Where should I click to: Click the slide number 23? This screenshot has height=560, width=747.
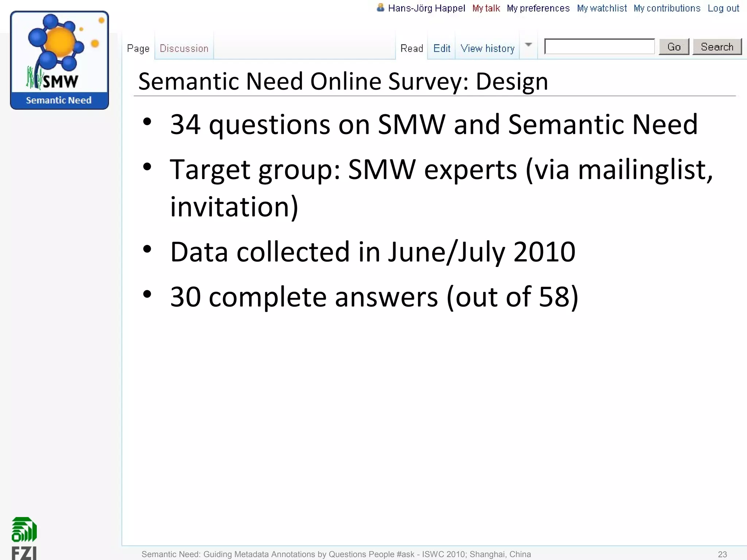pos(723,554)
